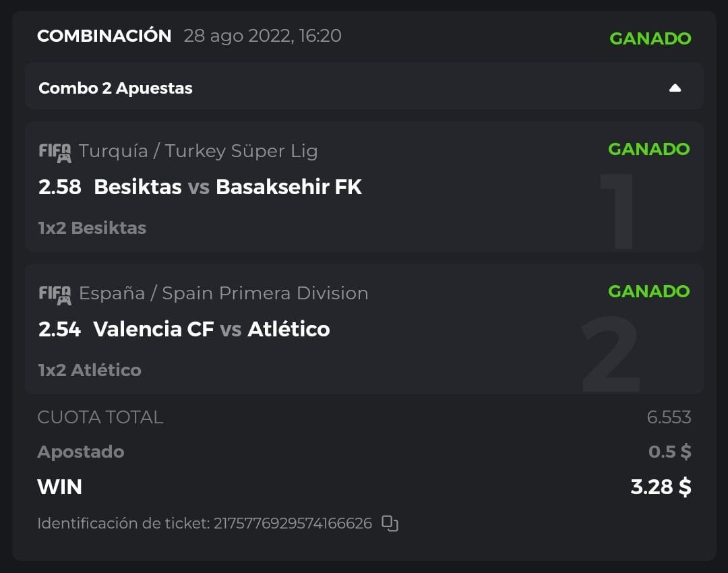Click the Turquía / Turkey Süper Lig league

click(198, 151)
